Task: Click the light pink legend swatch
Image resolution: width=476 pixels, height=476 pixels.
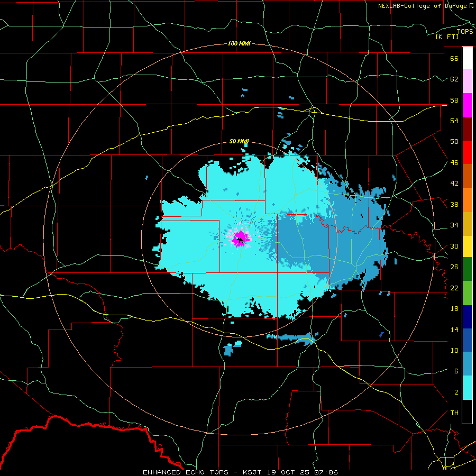Action: (x=467, y=81)
